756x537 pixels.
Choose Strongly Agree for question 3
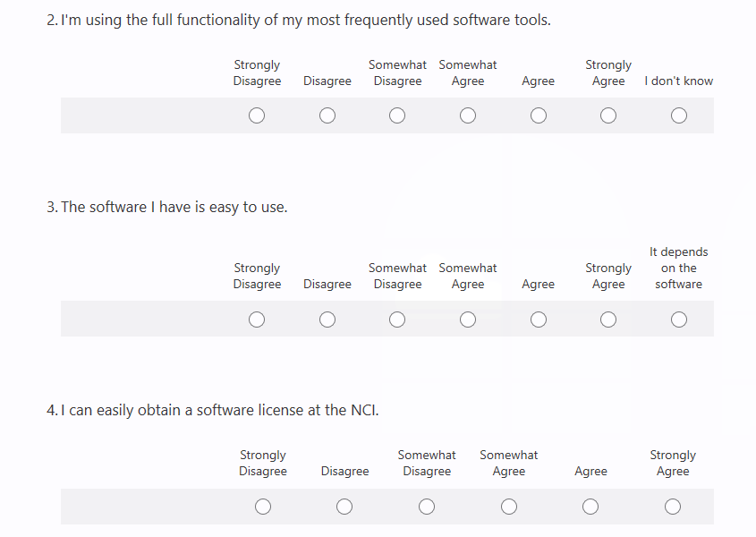(608, 320)
